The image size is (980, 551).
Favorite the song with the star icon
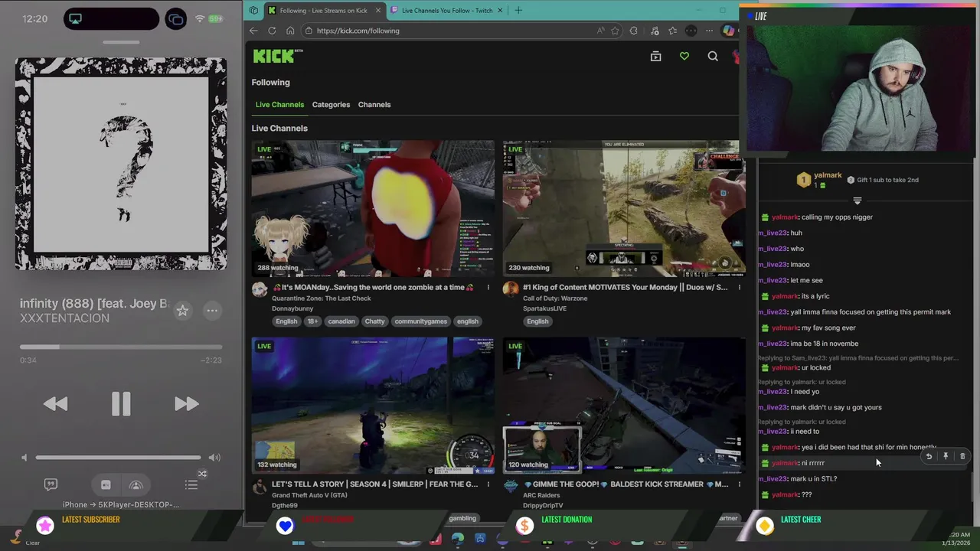182,310
